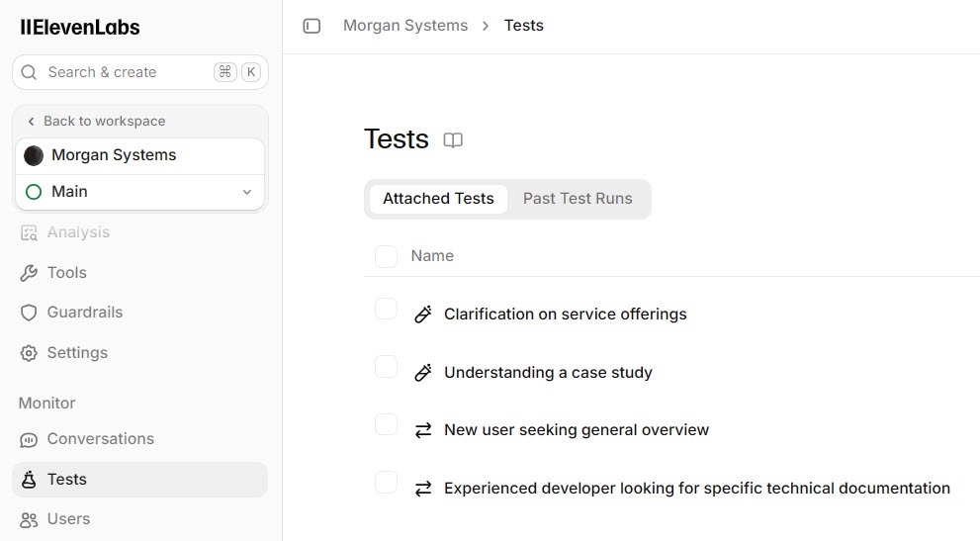Click the Tests flask icon in sidebar
Image resolution: width=980 pixels, height=541 pixels.
pyautogui.click(x=29, y=480)
